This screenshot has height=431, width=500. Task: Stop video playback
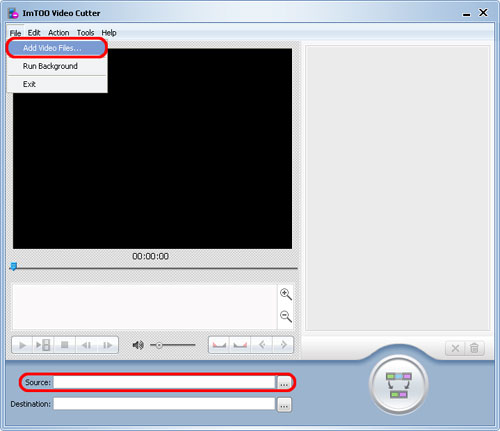click(x=64, y=345)
